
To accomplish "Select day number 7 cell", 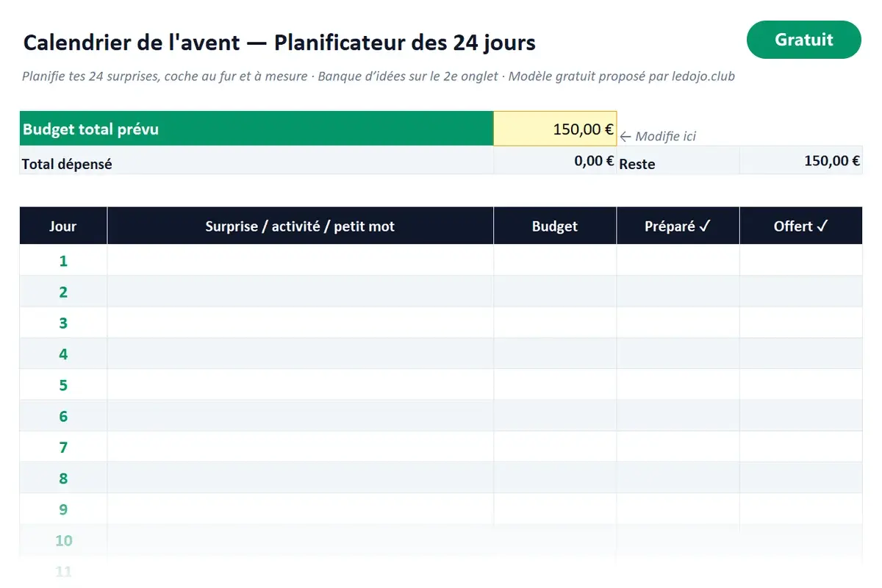I will point(63,446).
